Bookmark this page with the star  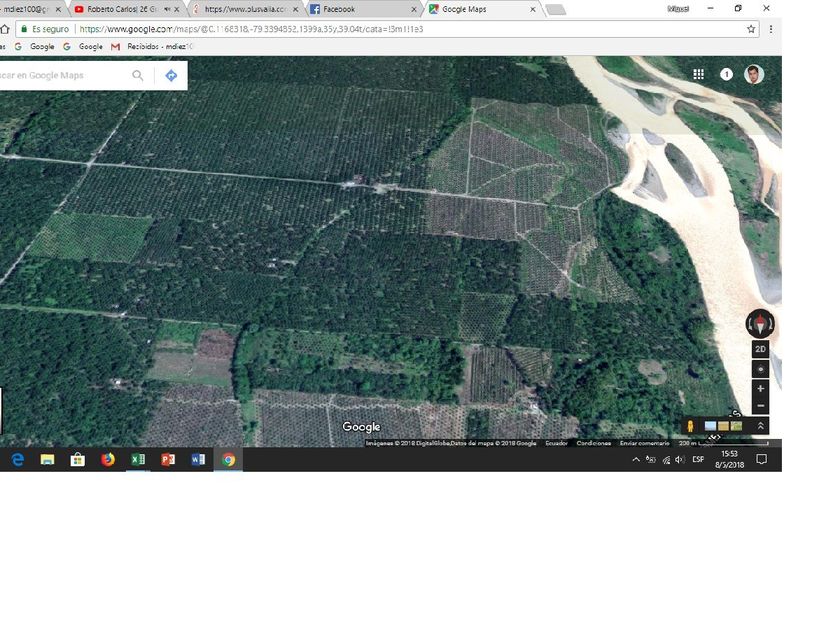pyautogui.click(x=751, y=29)
